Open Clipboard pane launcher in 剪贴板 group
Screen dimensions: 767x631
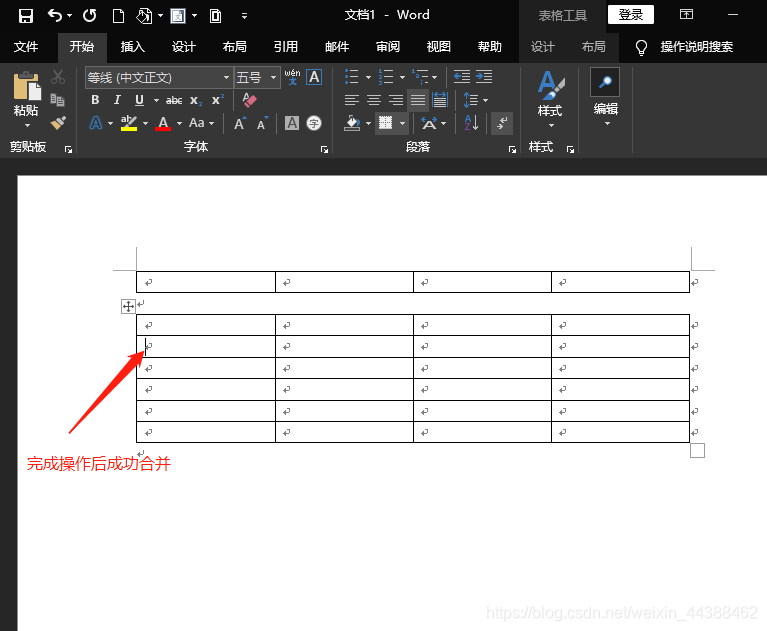[68, 150]
